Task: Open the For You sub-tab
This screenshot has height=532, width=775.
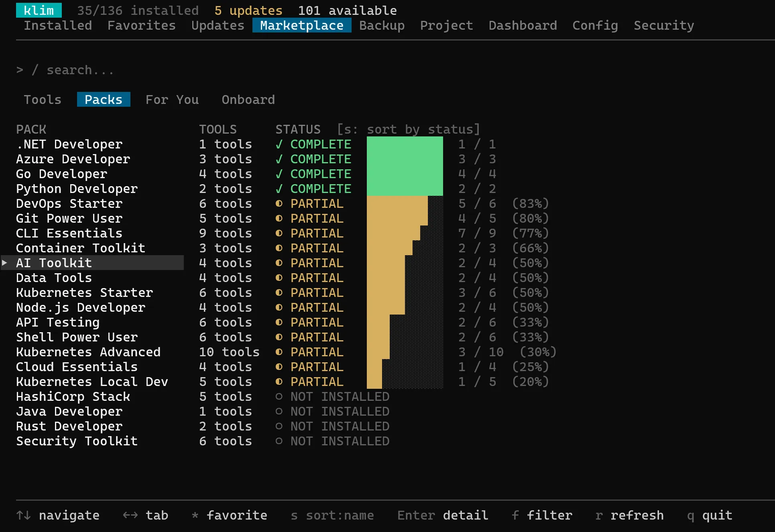Action: pyautogui.click(x=172, y=99)
